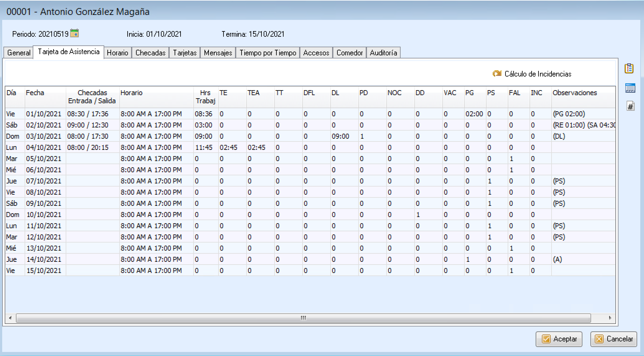
Task: Open the Horario tab
Action: [117, 53]
